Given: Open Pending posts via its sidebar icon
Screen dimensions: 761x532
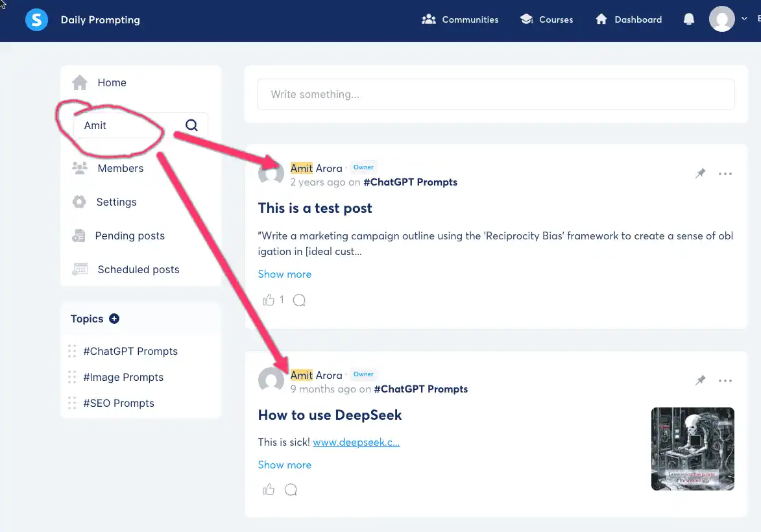Looking at the screenshot, I should coord(79,236).
